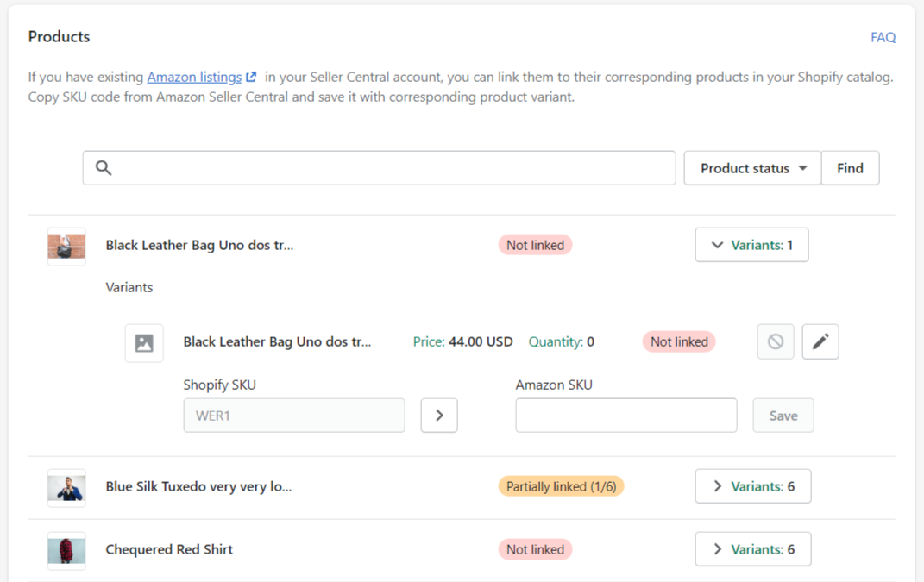This screenshot has height=582, width=924.
Task: Click the Find button
Action: 851,168
